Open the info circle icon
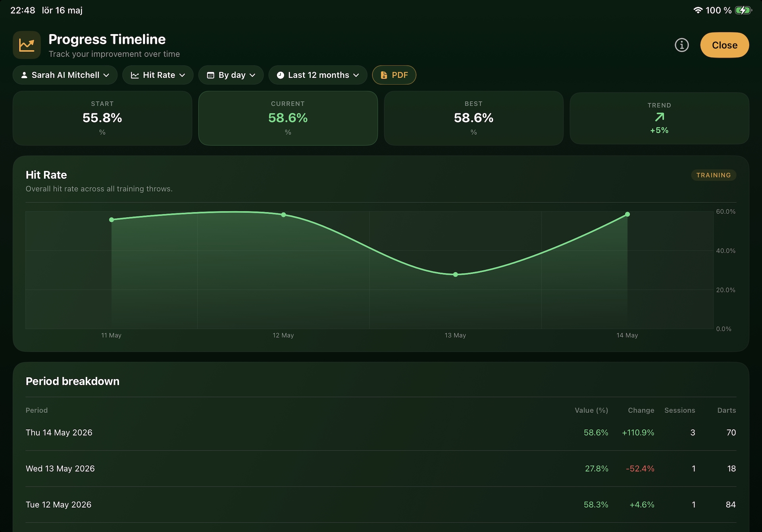 (x=681, y=45)
